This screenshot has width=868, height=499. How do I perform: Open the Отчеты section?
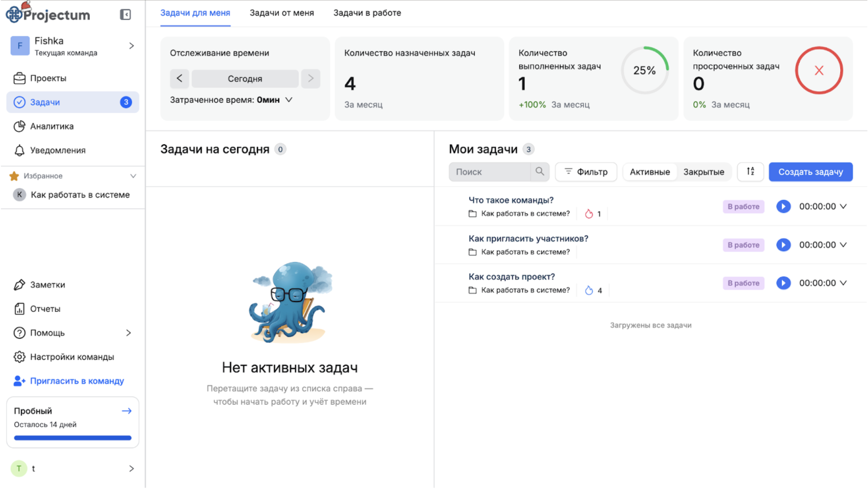(x=45, y=309)
